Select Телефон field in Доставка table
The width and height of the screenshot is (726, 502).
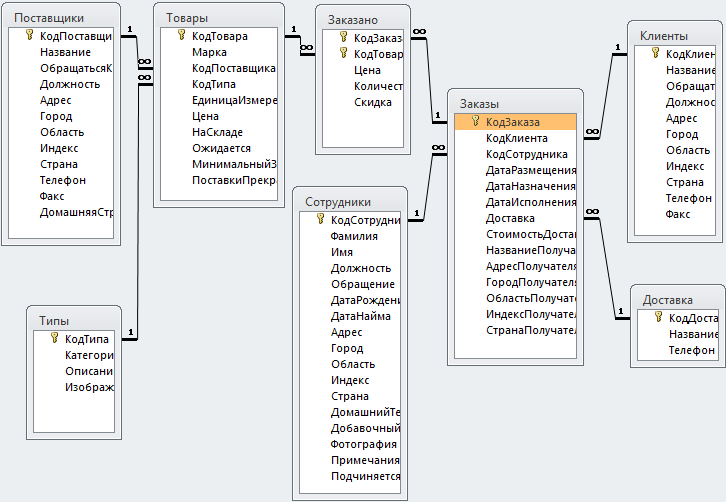click(678, 351)
